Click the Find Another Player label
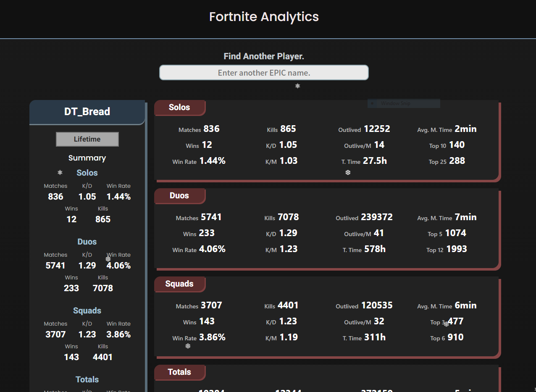This screenshot has height=392, width=536. tap(264, 56)
